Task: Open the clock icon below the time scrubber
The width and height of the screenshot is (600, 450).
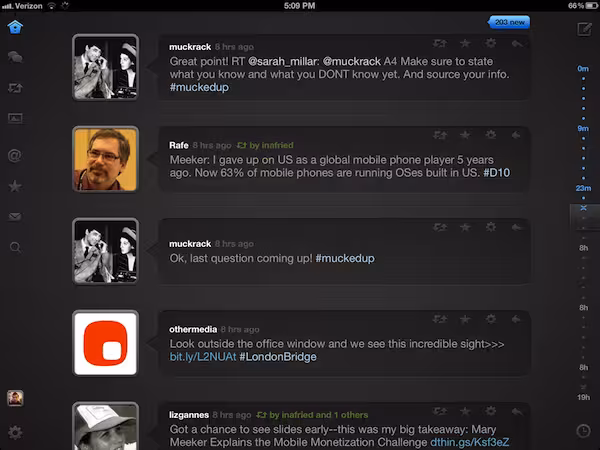Action: [583, 431]
